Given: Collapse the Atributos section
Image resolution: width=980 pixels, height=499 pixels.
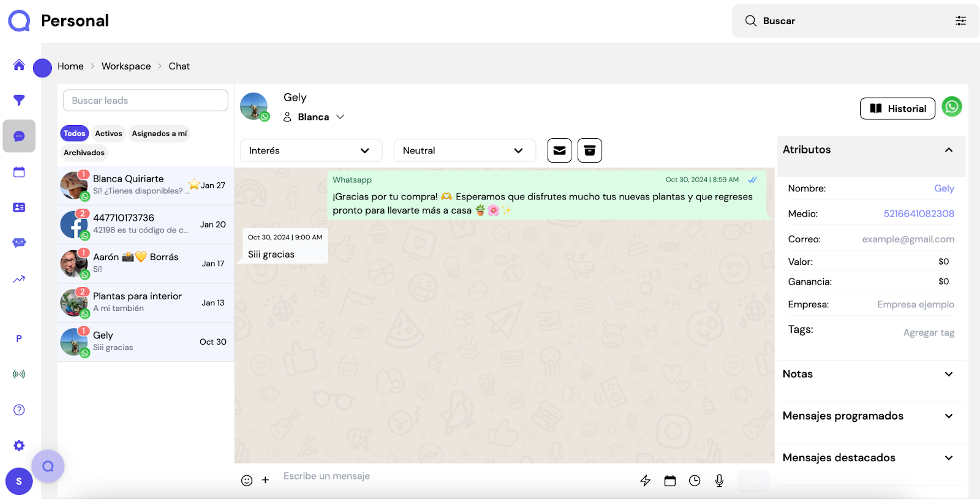Looking at the screenshot, I should coord(949,150).
